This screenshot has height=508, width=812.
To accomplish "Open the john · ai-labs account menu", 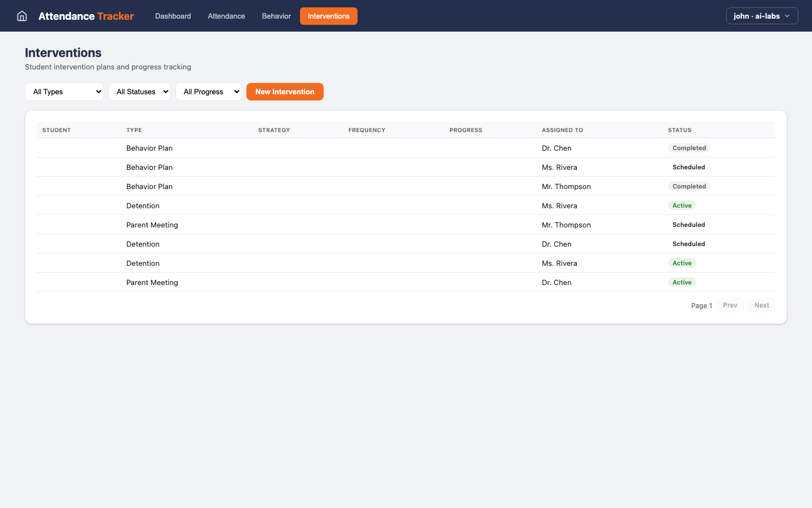I will 762,16.
